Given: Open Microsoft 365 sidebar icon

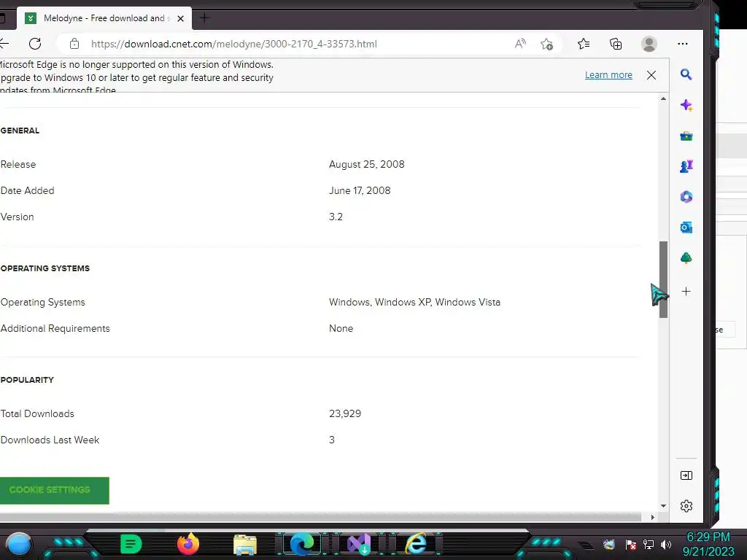Looking at the screenshot, I should tap(686, 197).
